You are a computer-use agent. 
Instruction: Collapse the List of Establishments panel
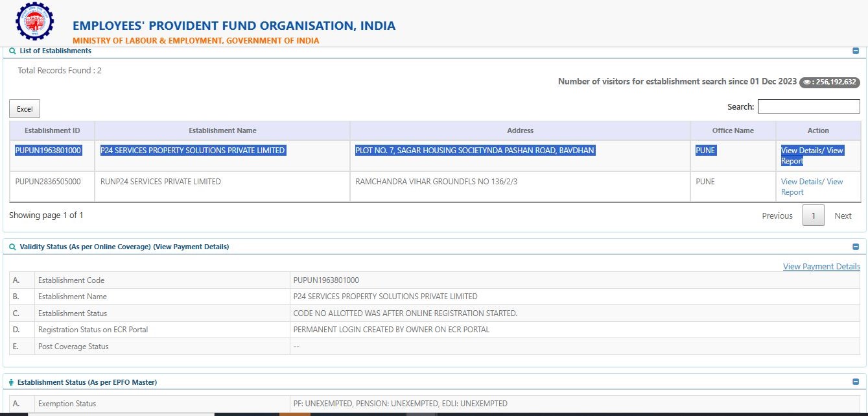[x=856, y=51]
